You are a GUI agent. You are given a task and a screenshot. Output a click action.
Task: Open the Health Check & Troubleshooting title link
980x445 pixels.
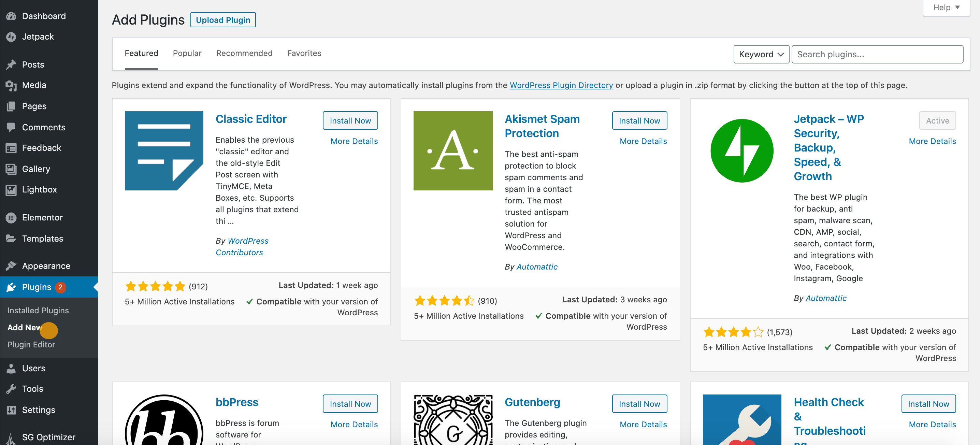pos(829,420)
